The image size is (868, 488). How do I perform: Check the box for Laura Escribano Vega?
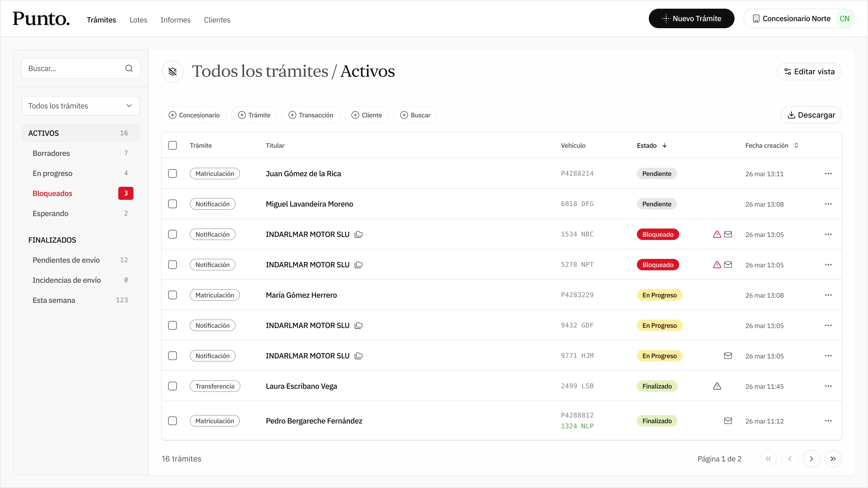tap(173, 386)
